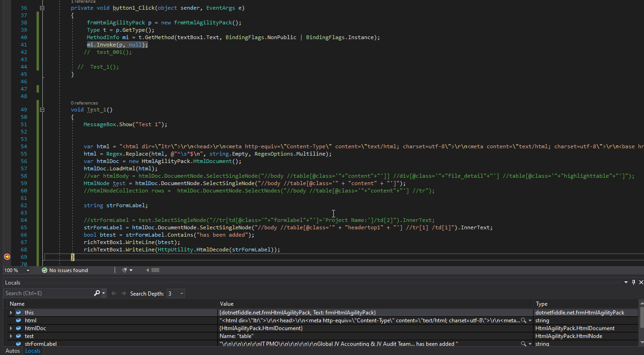Collapse the Test_1 method outline
The image size is (644, 355).
coord(42,110)
